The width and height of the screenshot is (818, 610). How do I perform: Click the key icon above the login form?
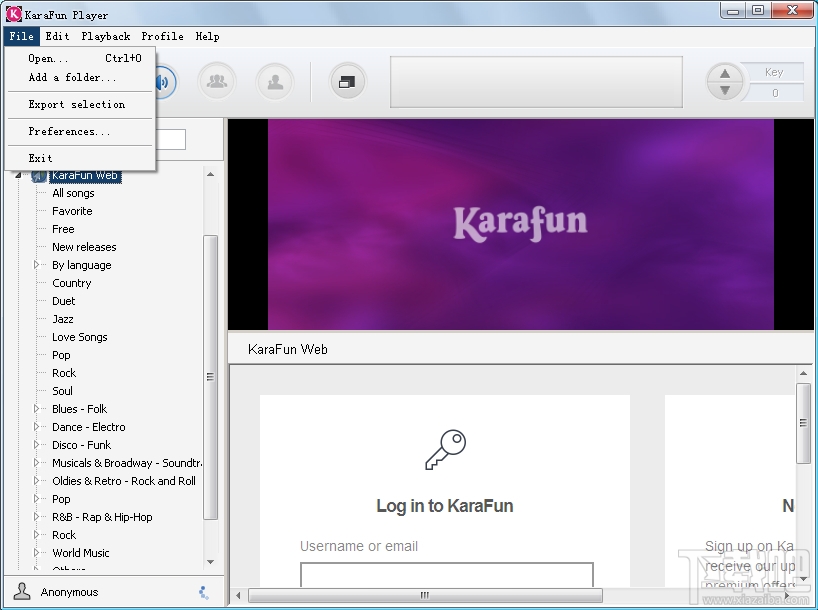[444, 449]
